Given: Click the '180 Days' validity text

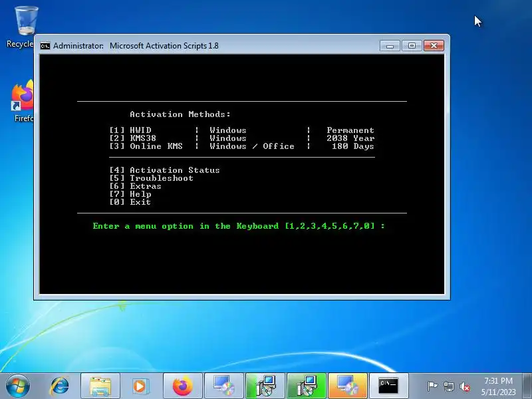Looking at the screenshot, I should coord(353,146).
